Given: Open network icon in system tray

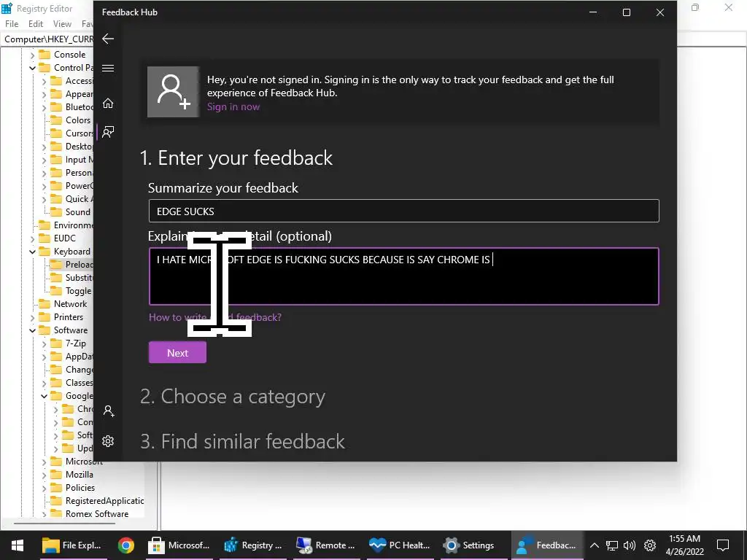Looking at the screenshot, I should pyautogui.click(x=612, y=545).
